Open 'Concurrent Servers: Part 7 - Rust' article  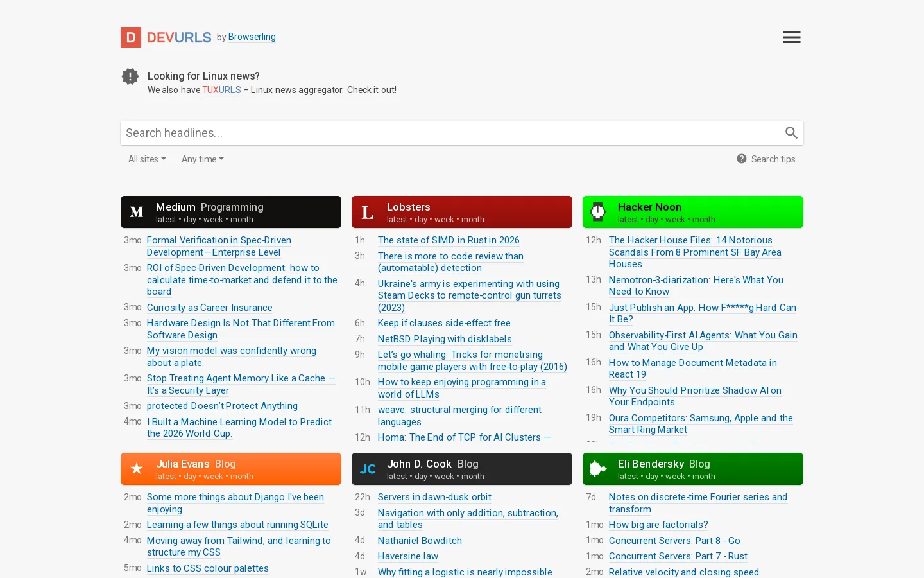pos(678,556)
